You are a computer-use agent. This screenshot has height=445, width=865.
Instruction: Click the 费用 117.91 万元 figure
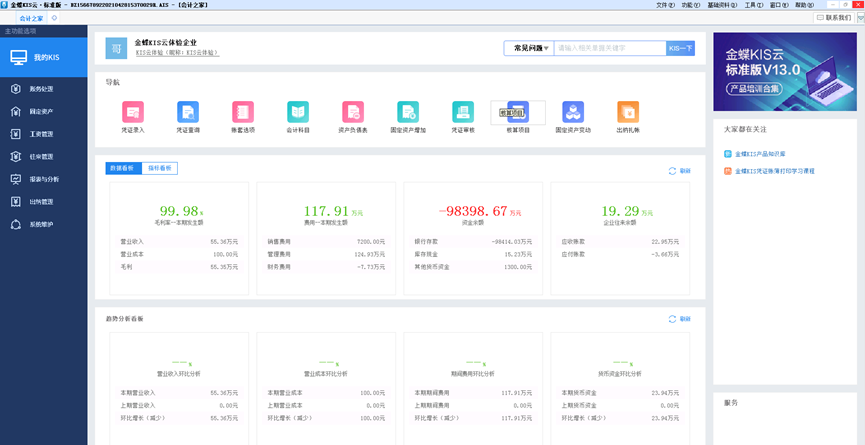click(x=333, y=211)
